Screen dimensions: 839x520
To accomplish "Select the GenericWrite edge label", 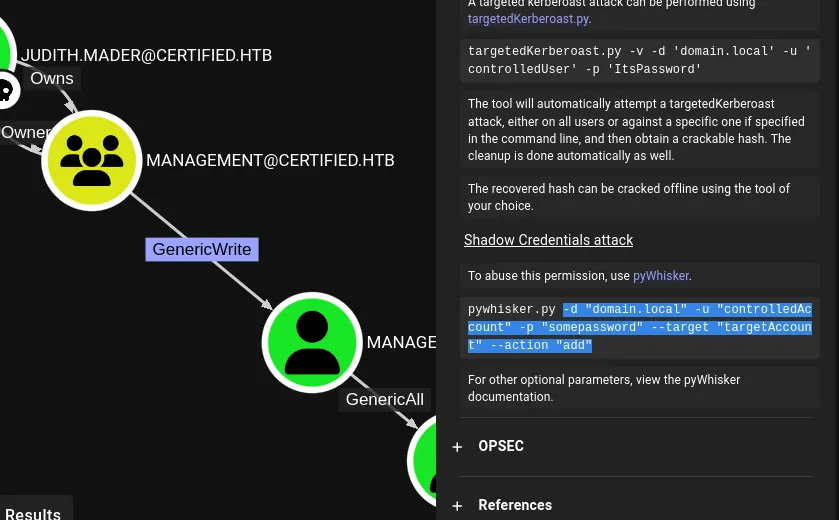I will [202, 249].
